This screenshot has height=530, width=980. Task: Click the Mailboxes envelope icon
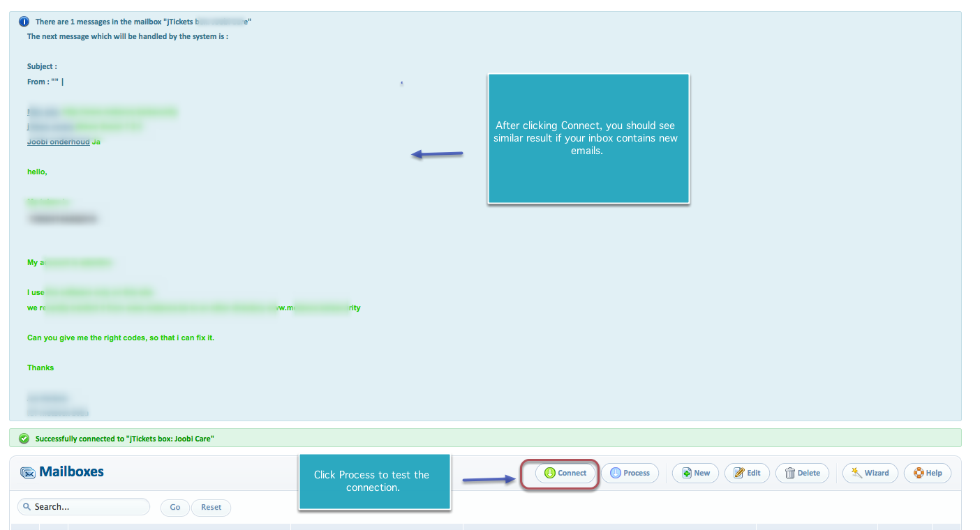tap(28, 473)
